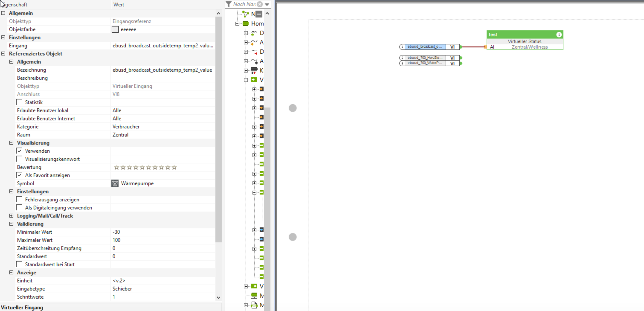Collapse the Visualisierung section
Viewport: 644px width, 311px height.
(x=11, y=142)
